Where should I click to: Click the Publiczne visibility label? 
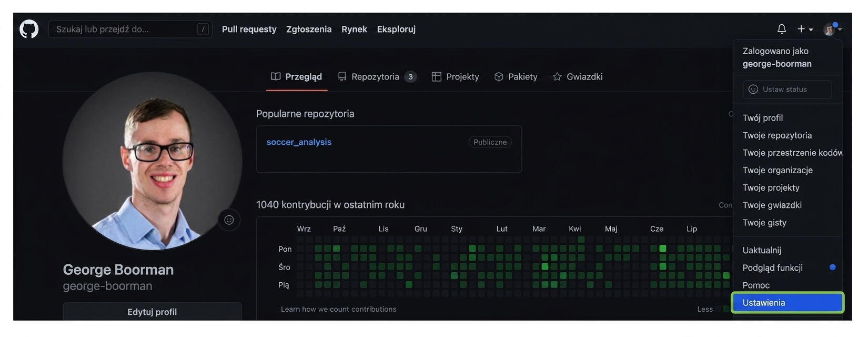[490, 142]
